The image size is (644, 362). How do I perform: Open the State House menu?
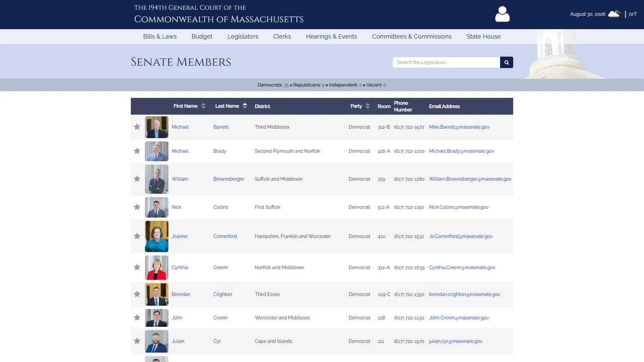coord(484,36)
